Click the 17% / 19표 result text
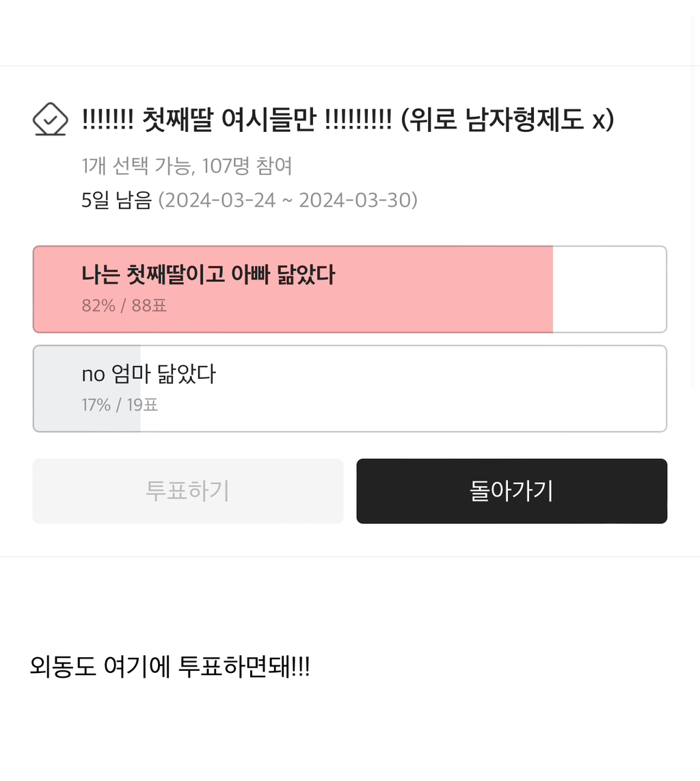The height and width of the screenshot is (781, 700). point(120,405)
